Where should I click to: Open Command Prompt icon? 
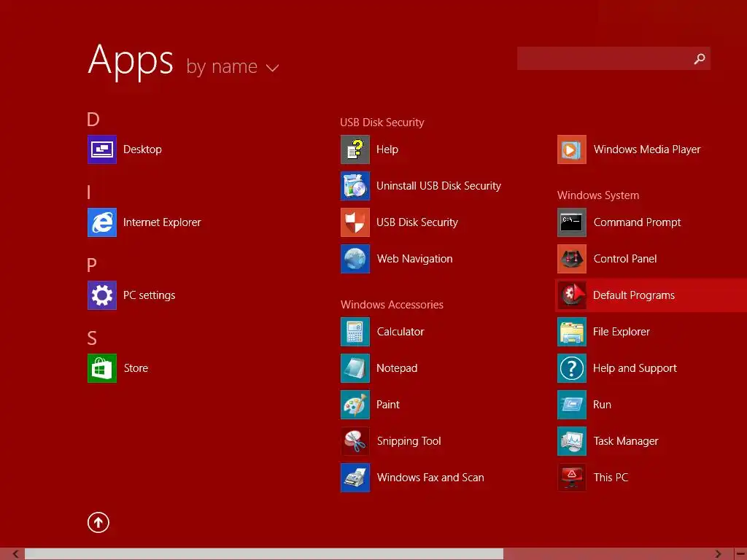(572, 222)
